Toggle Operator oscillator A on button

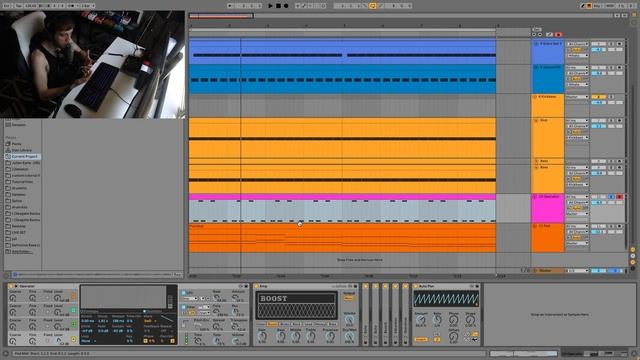click(x=74, y=339)
